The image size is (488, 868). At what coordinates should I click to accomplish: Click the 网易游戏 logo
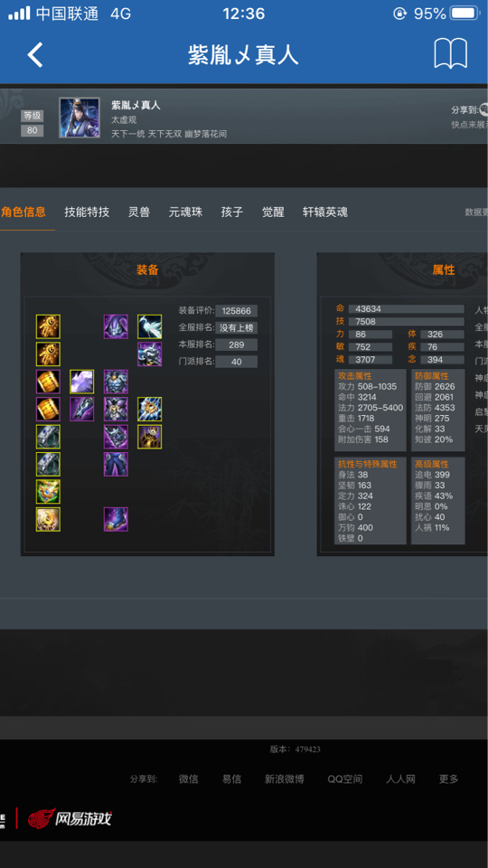pos(70,818)
